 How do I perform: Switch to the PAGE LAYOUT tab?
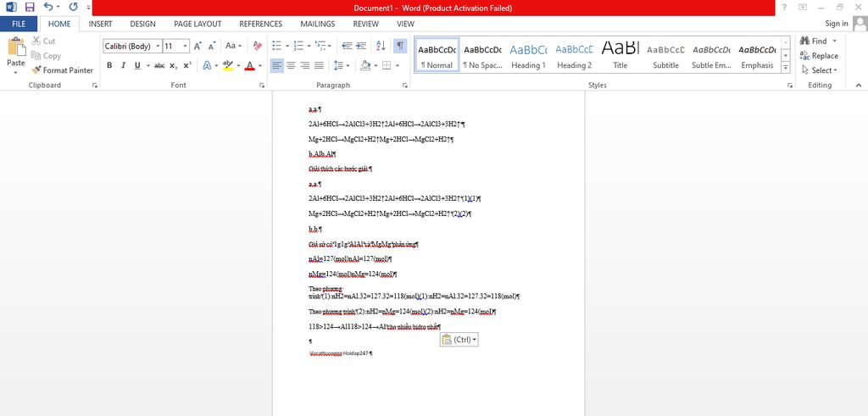pyautogui.click(x=198, y=24)
